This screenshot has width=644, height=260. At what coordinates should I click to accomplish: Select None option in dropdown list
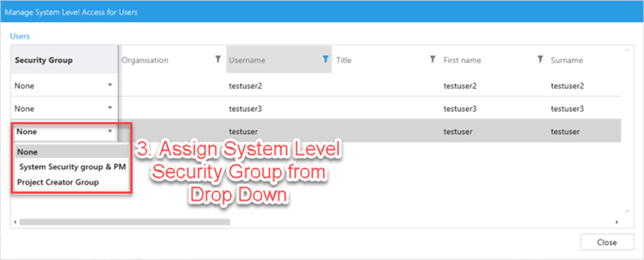(x=71, y=152)
